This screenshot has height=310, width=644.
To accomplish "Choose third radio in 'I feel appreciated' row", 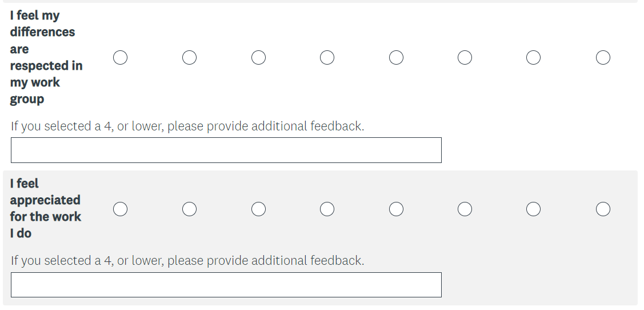I will coord(258,209).
